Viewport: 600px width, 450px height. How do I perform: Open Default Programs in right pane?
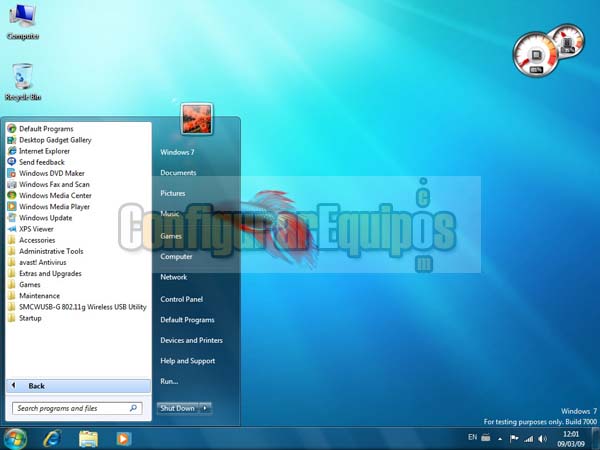tap(187, 320)
